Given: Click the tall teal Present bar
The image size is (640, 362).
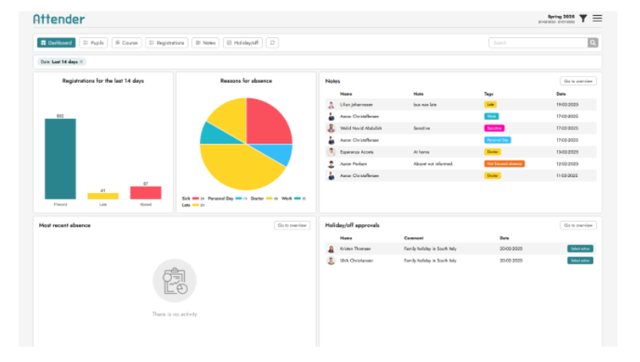Looking at the screenshot, I should tap(60, 159).
